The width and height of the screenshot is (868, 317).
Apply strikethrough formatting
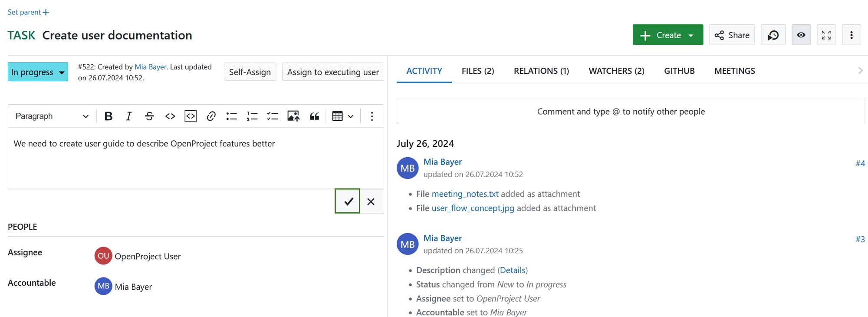(149, 116)
